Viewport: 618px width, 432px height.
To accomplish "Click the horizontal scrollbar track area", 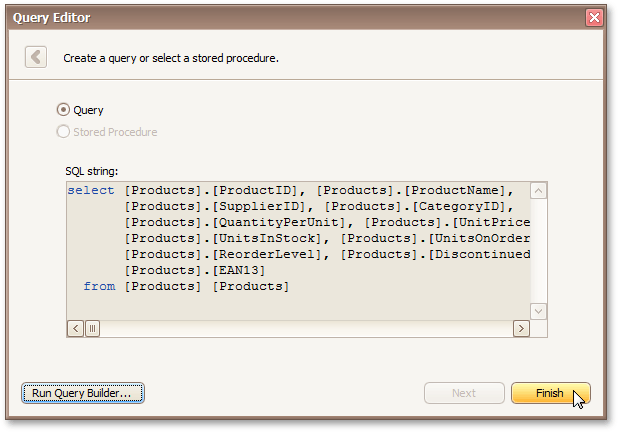I will click(x=300, y=328).
